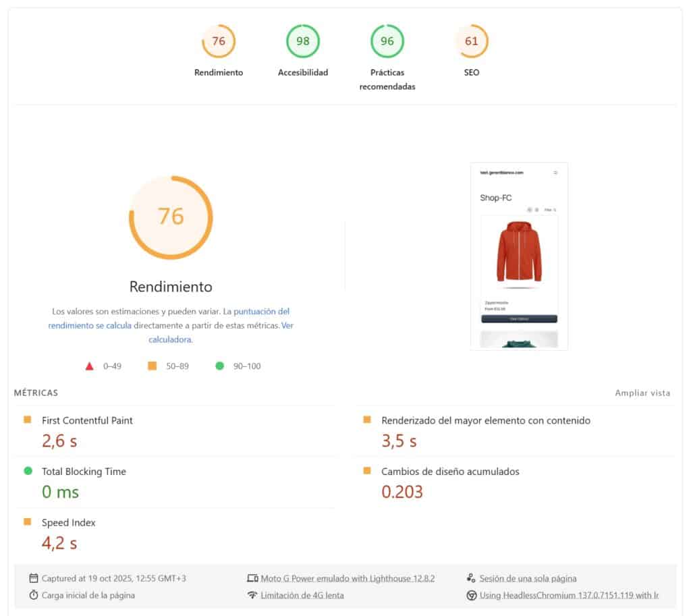Expand the First Contentful Paint metric
This screenshot has width=691, height=616.
87,420
